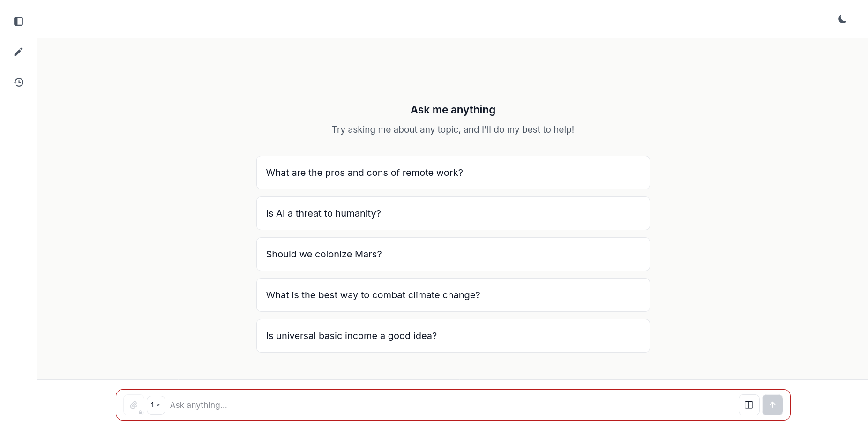
Task: Click the moon icon in the top right
Action: click(842, 19)
